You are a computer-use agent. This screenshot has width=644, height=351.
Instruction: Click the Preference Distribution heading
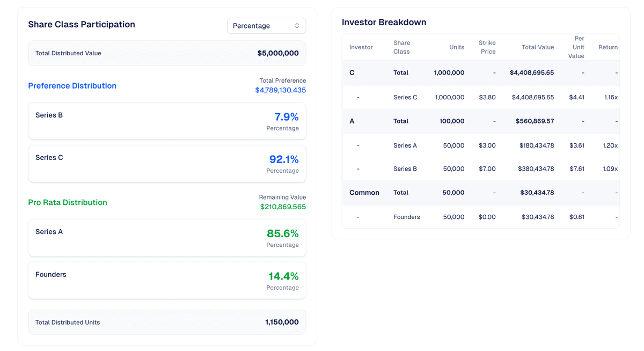click(72, 86)
